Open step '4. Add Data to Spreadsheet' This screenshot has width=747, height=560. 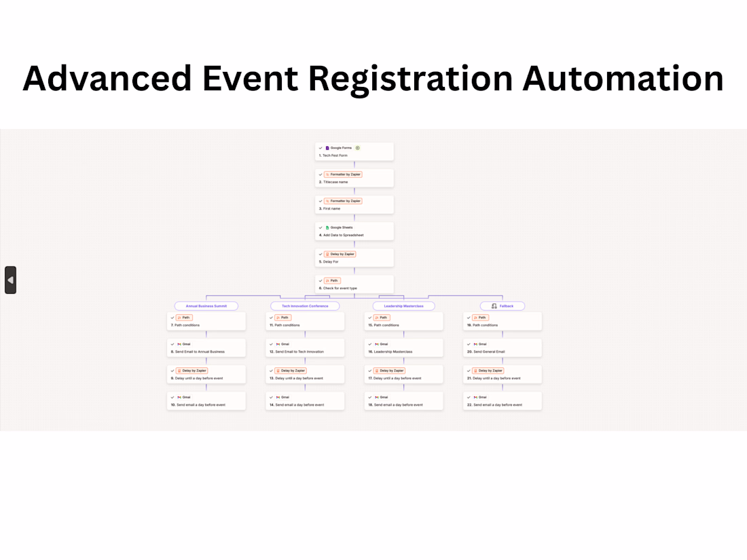click(354, 231)
